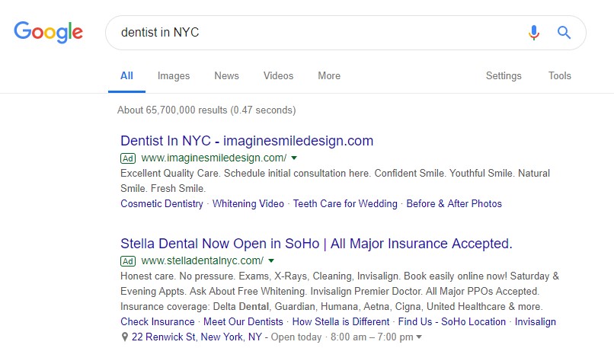Image resolution: width=614 pixels, height=364 pixels.
Task: Switch to the Images tab
Action: pos(174,75)
